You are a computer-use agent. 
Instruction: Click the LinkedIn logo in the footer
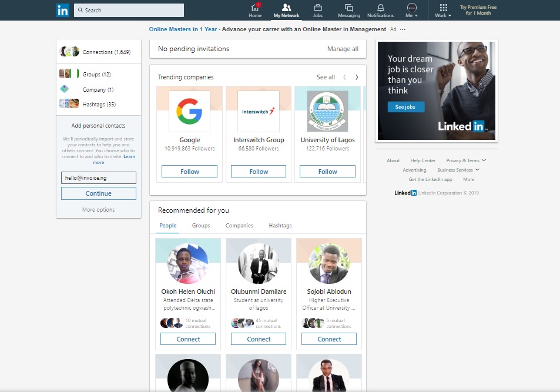pos(405,193)
